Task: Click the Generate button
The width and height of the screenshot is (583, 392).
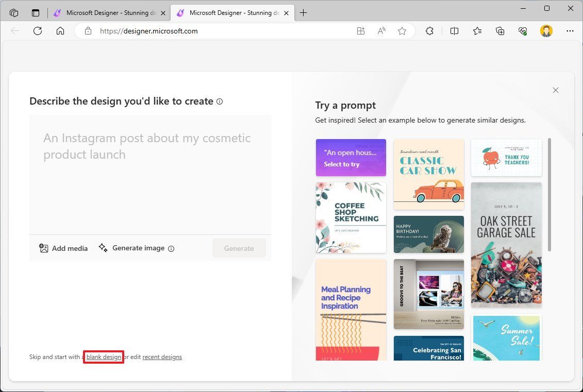Action: [239, 248]
